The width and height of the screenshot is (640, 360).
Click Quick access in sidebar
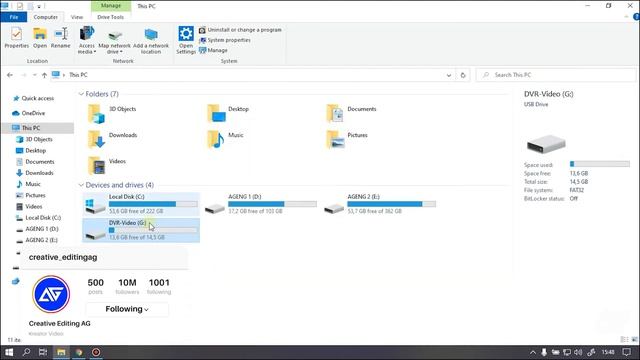pos(33,98)
